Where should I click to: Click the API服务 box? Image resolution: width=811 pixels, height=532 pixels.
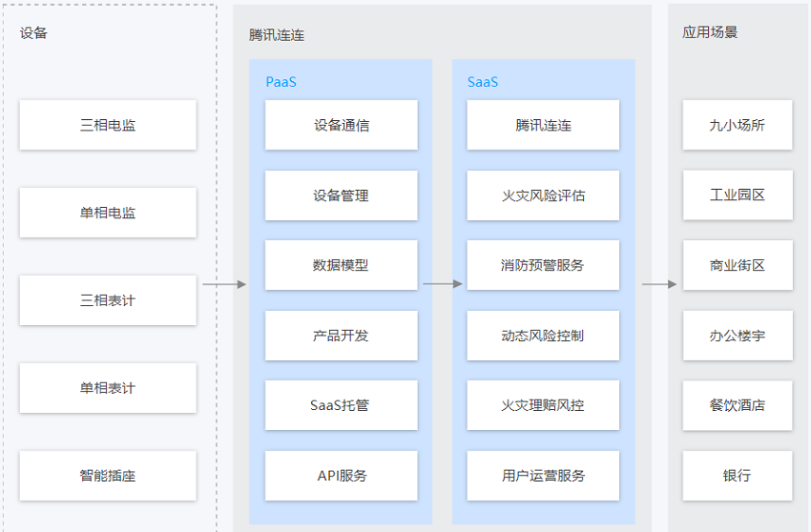342,476
